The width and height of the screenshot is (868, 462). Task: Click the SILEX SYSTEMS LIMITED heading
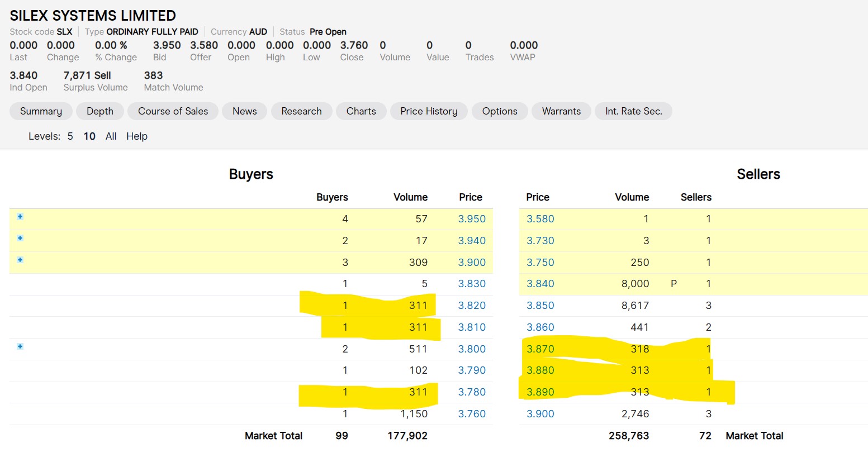pos(93,16)
